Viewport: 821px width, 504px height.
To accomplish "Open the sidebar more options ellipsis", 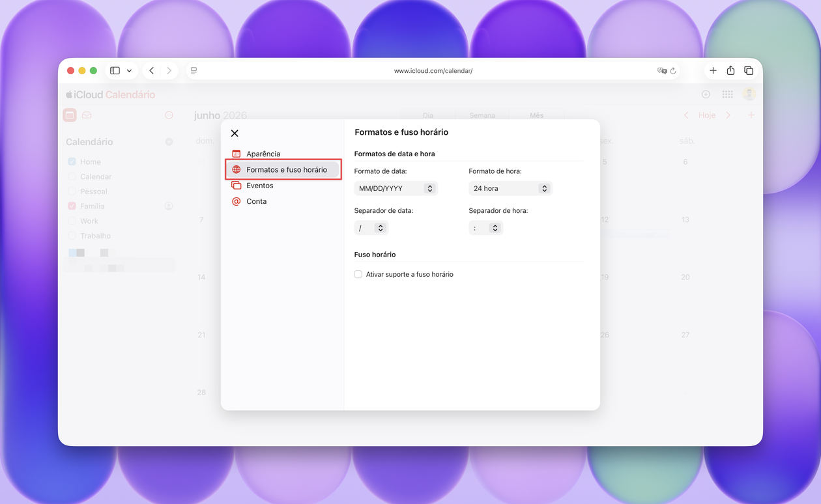I will pos(169,115).
